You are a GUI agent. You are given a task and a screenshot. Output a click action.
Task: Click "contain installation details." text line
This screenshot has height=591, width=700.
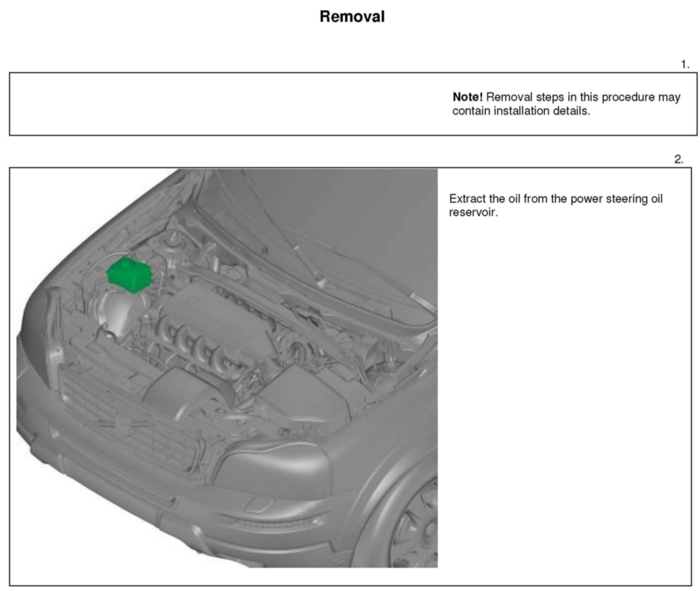pos(521,111)
